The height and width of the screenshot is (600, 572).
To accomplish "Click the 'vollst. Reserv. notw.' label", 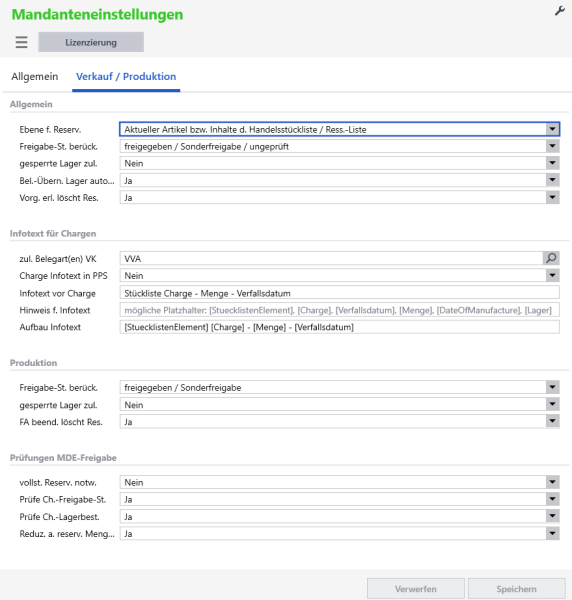I will [x=58, y=482].
